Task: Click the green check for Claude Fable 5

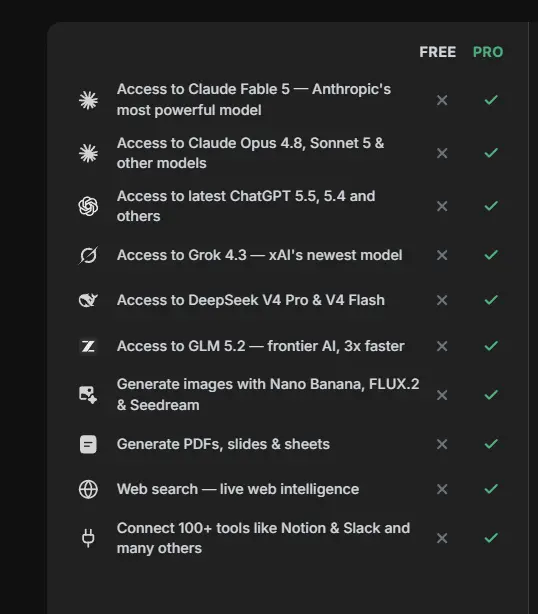Action: (x=491, y=100)
